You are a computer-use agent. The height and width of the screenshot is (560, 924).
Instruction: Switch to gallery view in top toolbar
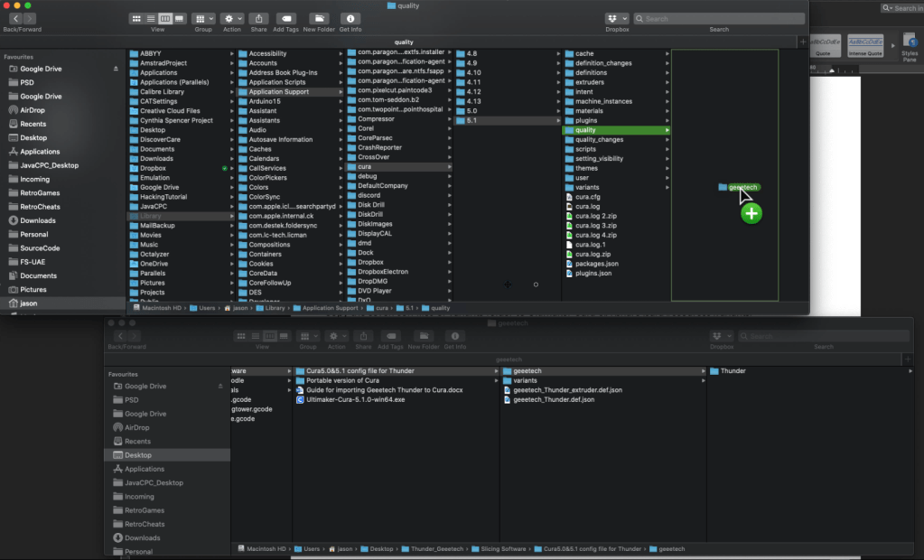coord(180,18)
